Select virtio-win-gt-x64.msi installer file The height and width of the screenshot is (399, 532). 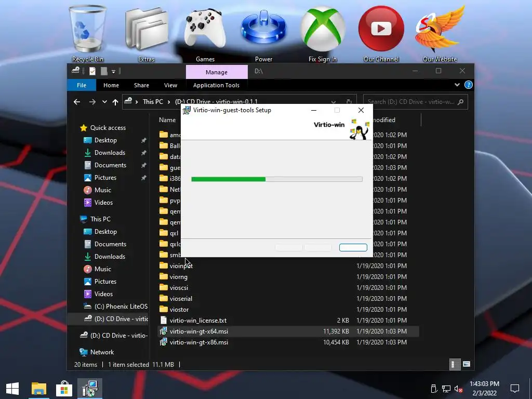click(x=288, y=331)
